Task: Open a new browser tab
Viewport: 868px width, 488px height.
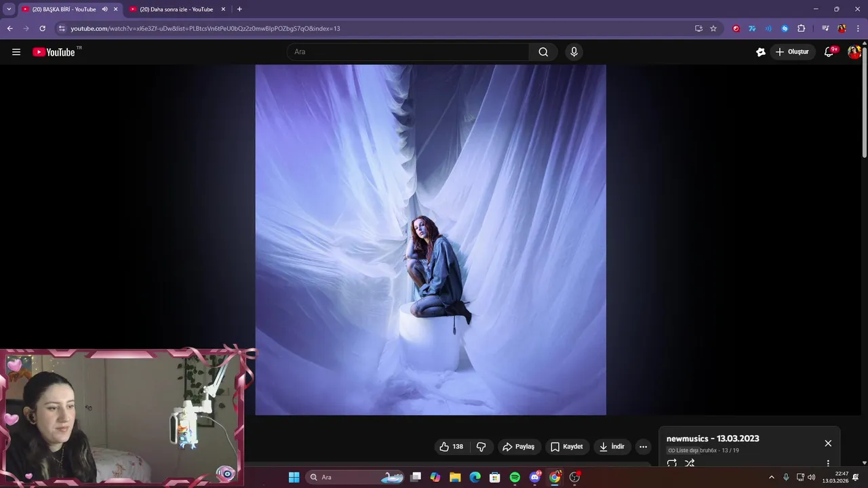Action: (239, 9)
